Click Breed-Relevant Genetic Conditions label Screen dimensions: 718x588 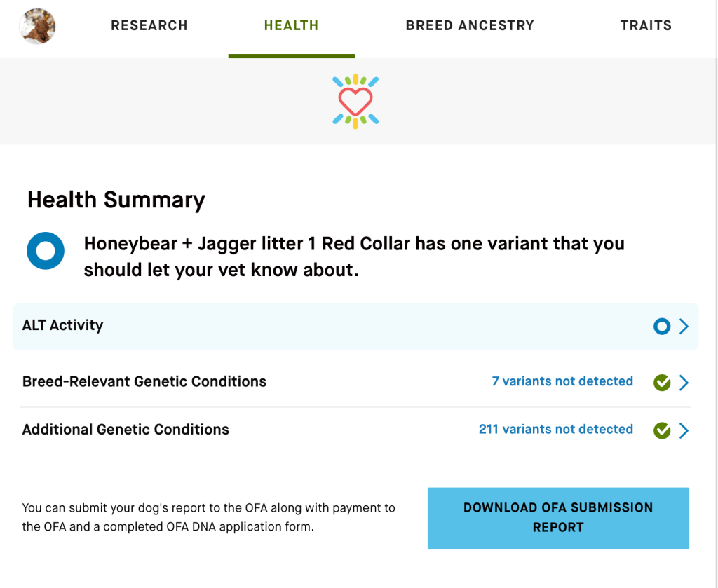click(144, 382)
